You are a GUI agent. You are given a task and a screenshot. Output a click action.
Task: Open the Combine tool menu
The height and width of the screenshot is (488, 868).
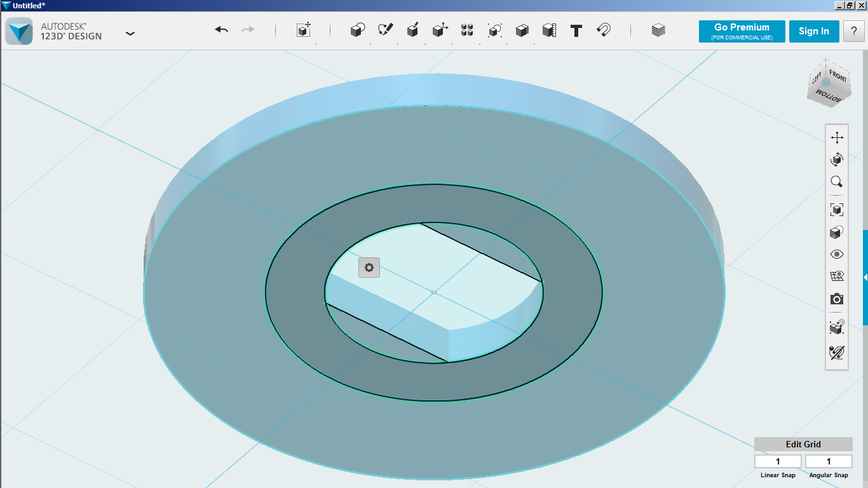click(522, 30)
